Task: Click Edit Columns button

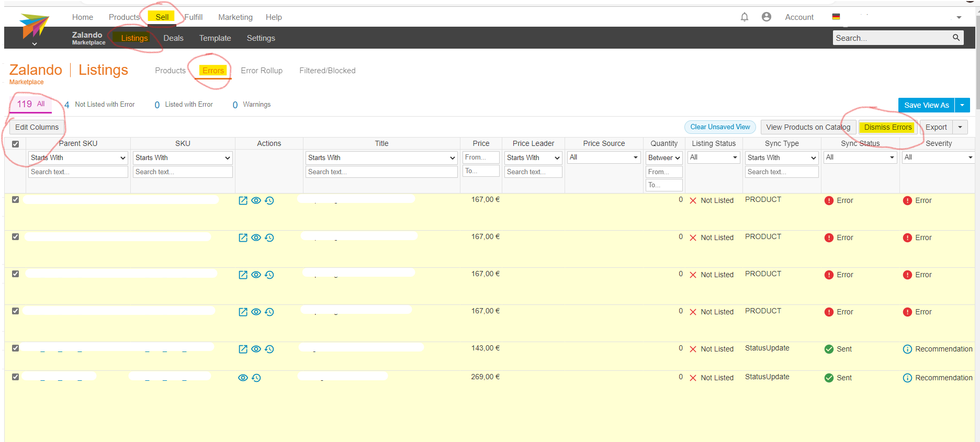Action: [37, 127]
